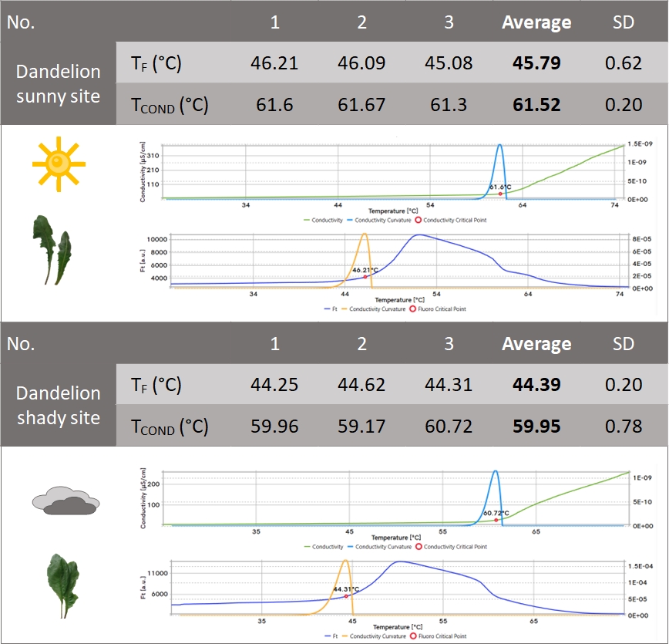Click the red critical point marker at 61.6°C
Screen dimensions: 669x644
pyautogui.click(x=500, y=194)
